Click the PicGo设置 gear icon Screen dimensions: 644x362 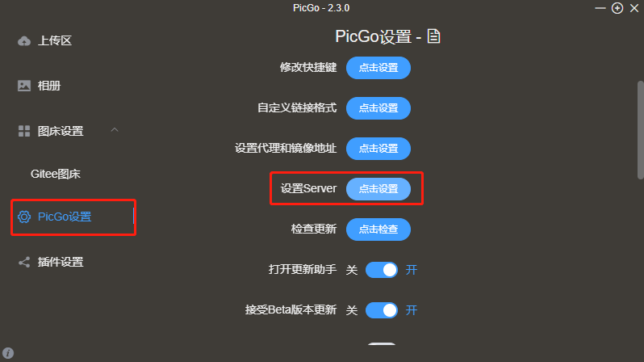click(x=24, y=217)
